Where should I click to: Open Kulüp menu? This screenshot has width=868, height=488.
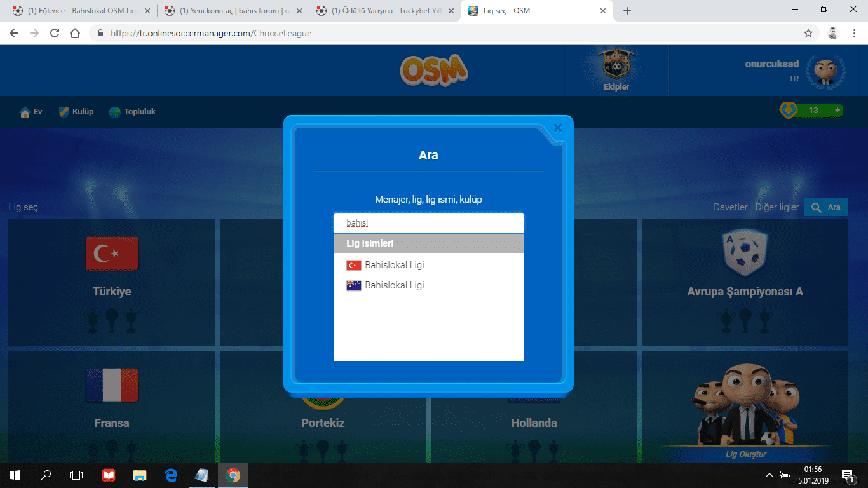coord(76,112)
